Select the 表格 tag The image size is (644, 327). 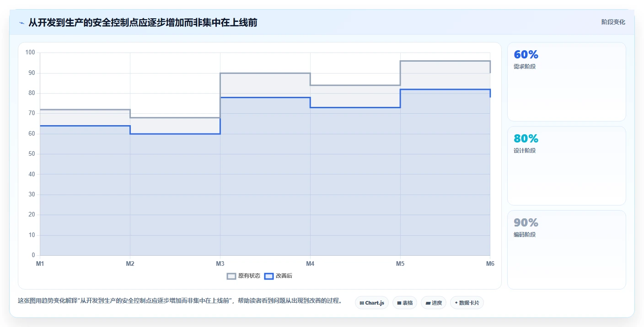coord(405,303)
